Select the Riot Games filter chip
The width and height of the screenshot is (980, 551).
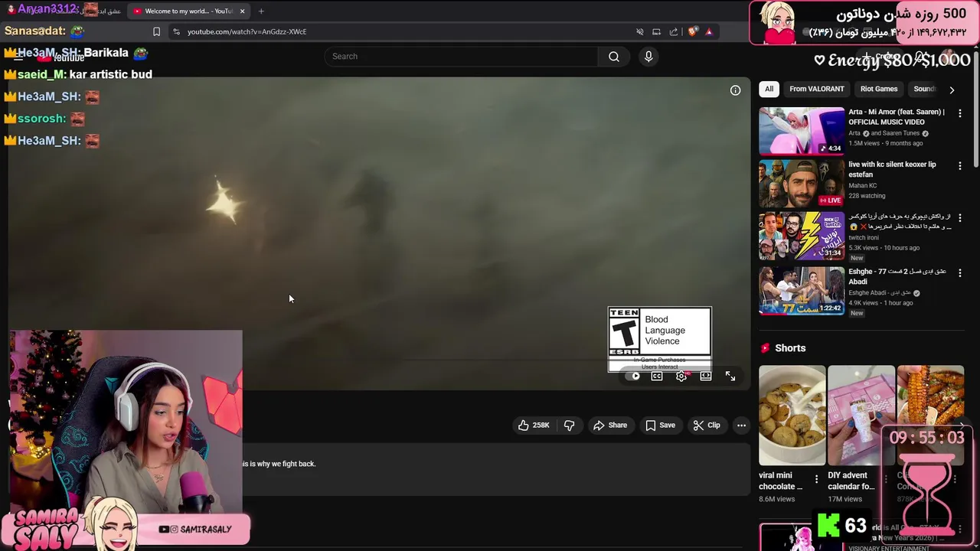pos(879,90)
